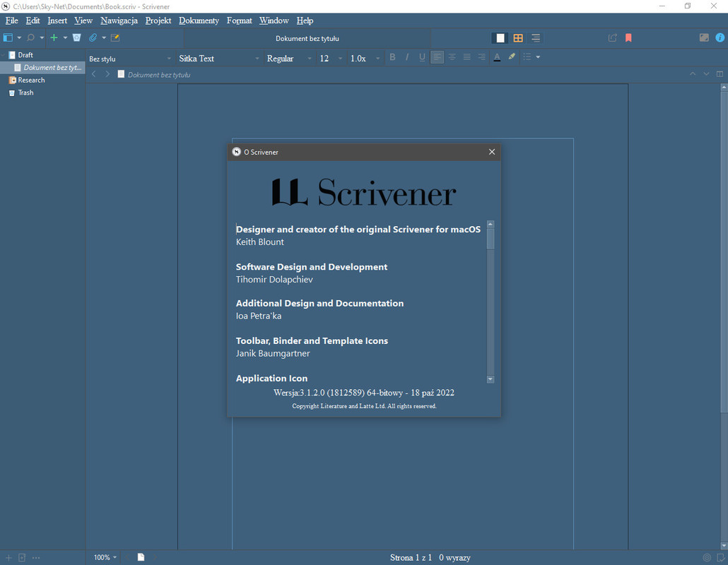The width and height of the screenshot is (728, 565).
Task: Open the Dokumenty menu
Action: pyautogui.click(x=199, y=20)
